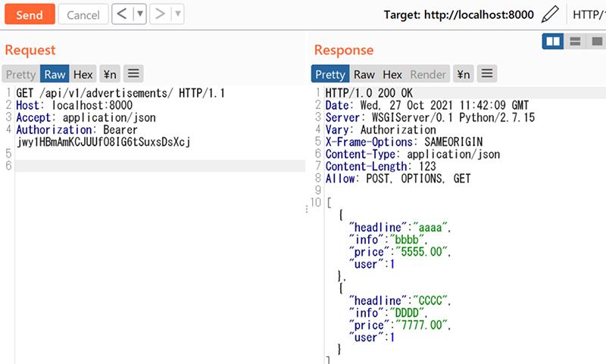606x364 pixels.
Task: Switch Request view to Pretty tab
Action: 21,74
